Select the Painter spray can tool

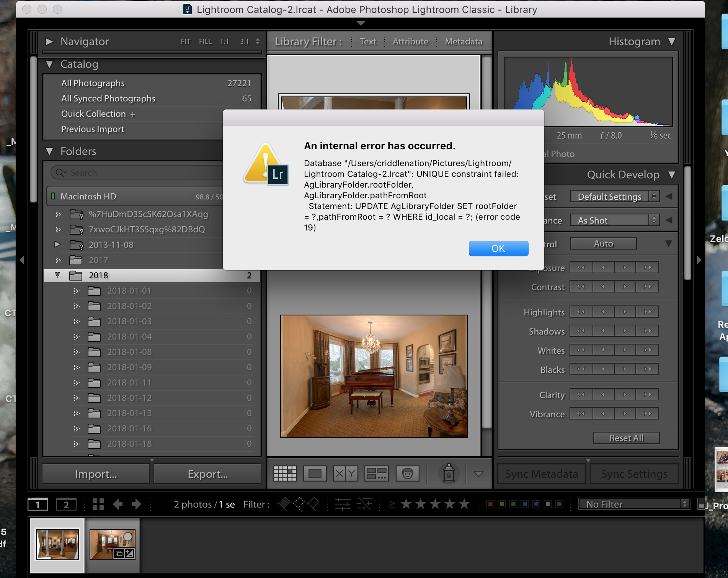[449, 473]
